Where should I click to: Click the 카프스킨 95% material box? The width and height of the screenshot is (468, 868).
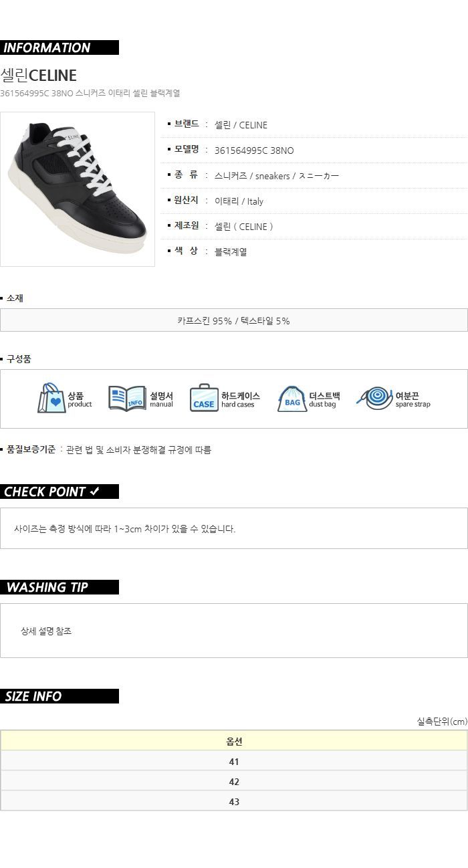[234, 320]
